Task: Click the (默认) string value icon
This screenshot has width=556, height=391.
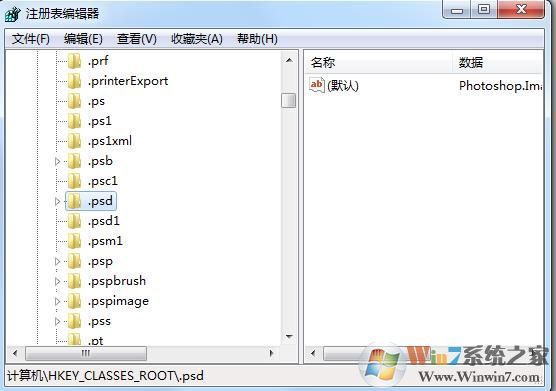Action: (x=317, y=85)
